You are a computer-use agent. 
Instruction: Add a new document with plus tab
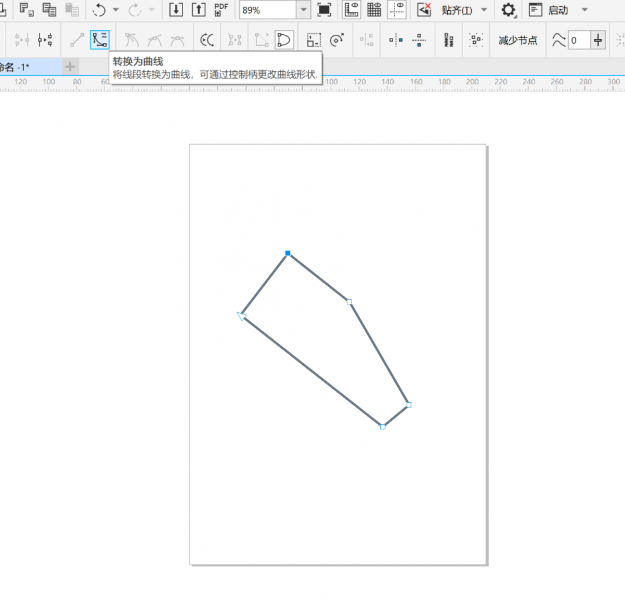(x=70, y=66)
